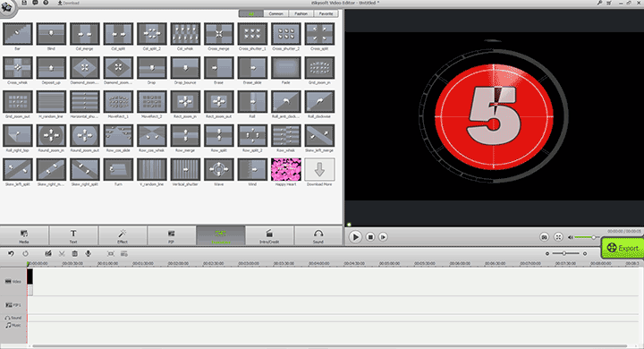644x349 pixels.
Task: Switch to the Fashion filter tab
Action: [301, 13]
